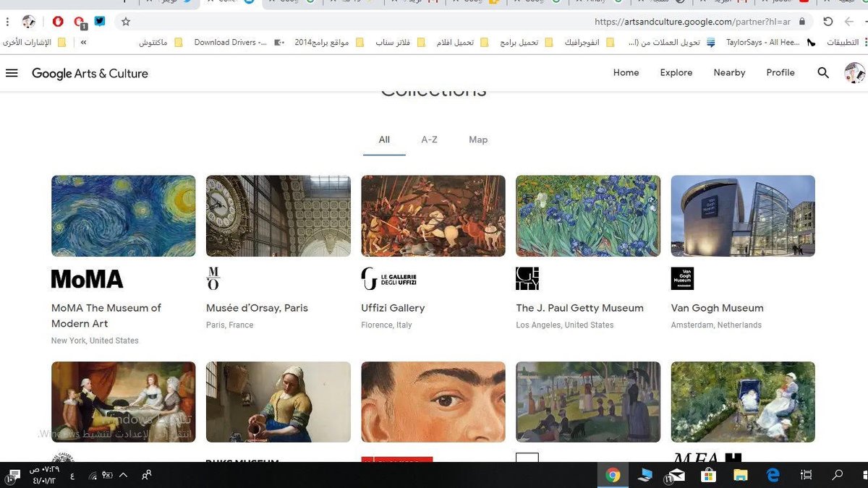Click the Musée d'Orsay M'O logo

point(213,278)
